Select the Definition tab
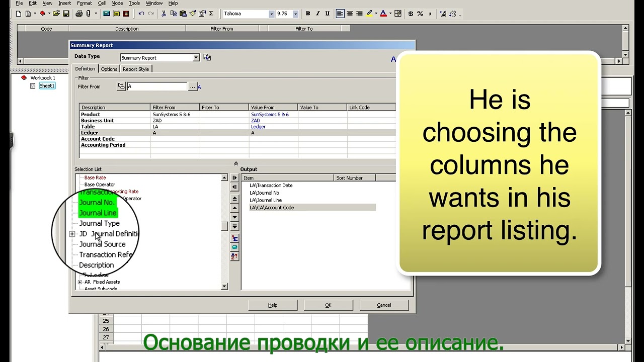This screenshot has width=644, height=362. tap(85, 69)
